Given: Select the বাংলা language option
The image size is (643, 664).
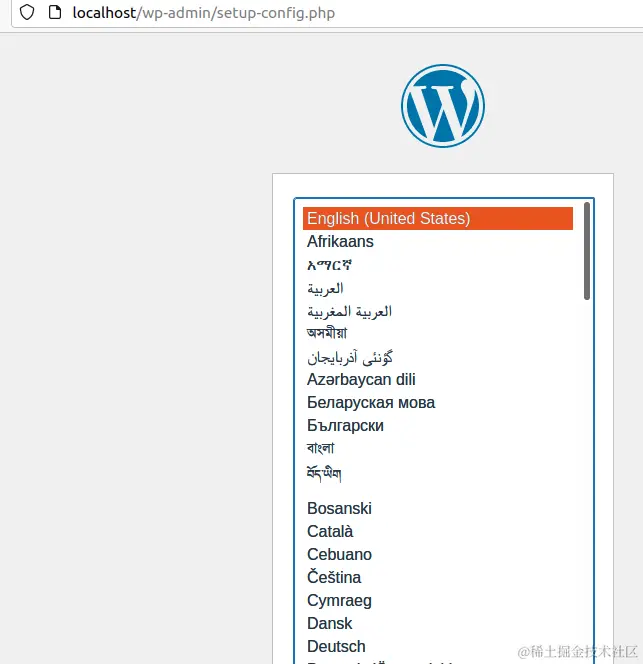Looking at the screenshot, I should click(438, 448).
